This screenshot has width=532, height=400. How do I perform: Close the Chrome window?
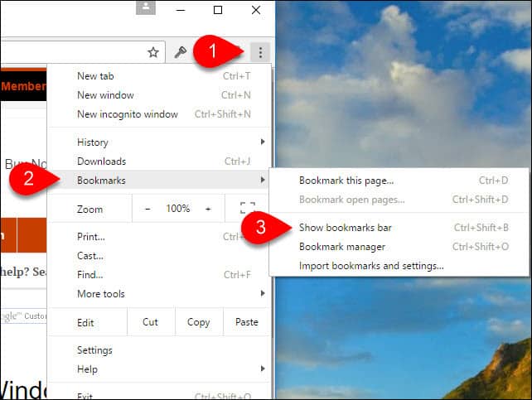coord(256,10)
